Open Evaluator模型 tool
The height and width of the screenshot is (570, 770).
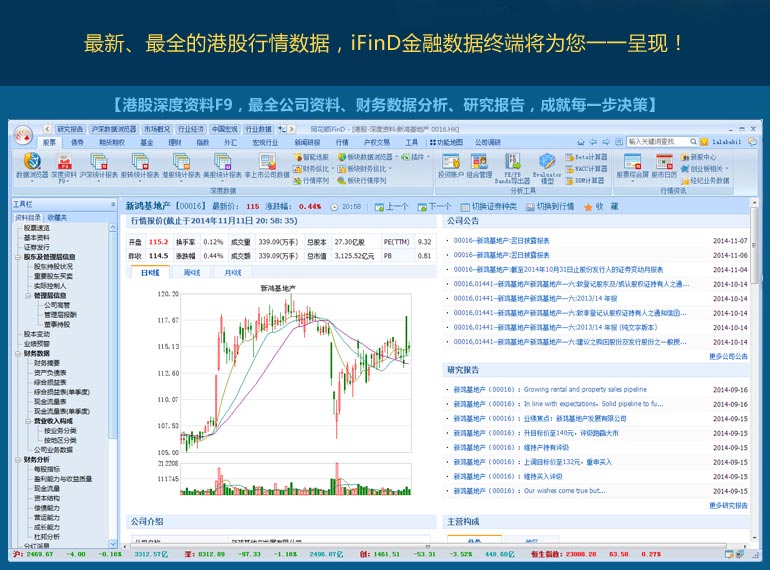tap(547, 168)
